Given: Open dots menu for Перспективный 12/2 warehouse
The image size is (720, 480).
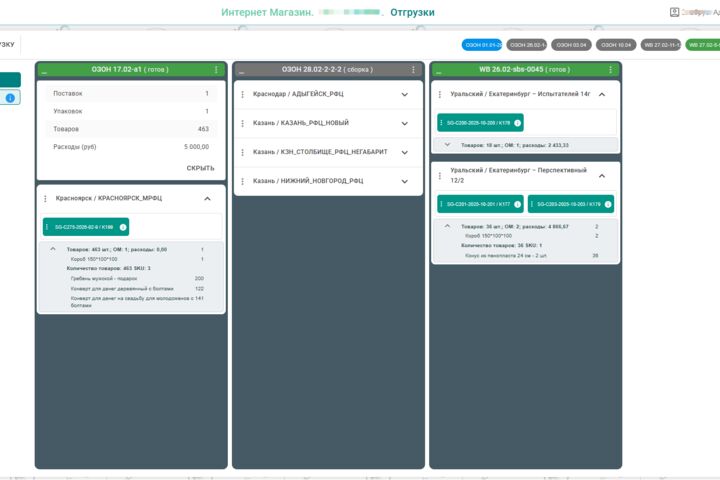Looking at the screenshot, I should click(x=439, y=175).
